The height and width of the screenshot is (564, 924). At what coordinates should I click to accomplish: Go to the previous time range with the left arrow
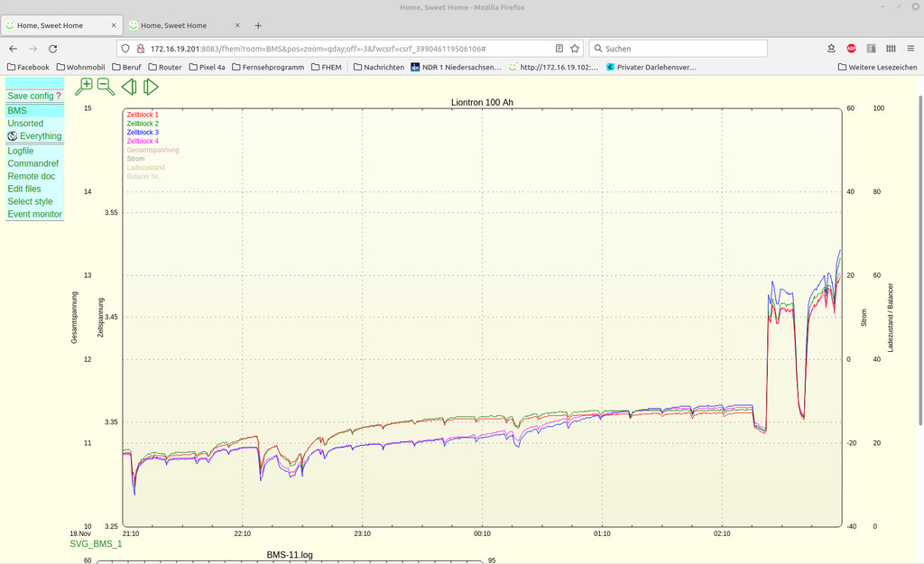[x=129, y=88]
